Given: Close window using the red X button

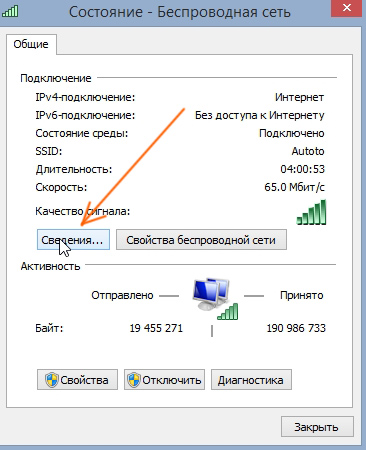Looking at the screenshot, I should pyautogui.click(x=347, y=8).
